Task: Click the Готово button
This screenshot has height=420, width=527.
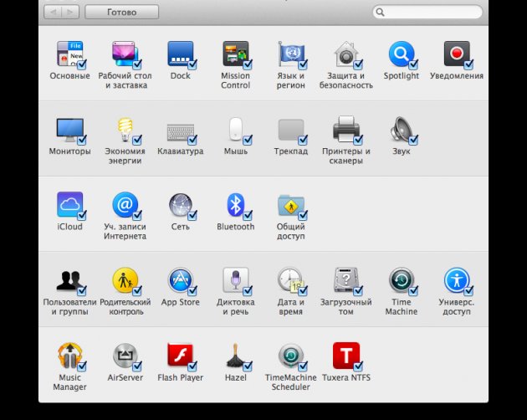Action: (x=121, y=12)
